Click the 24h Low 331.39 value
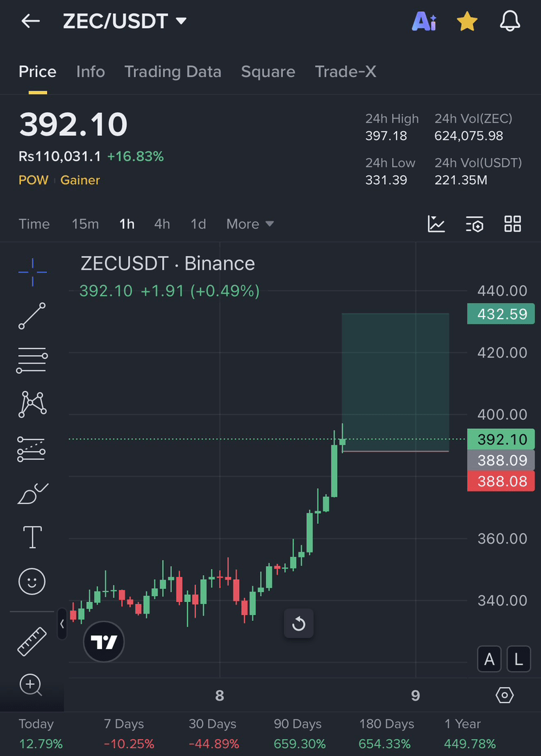The width and height of the screenshot is (541, 756). 386,180
